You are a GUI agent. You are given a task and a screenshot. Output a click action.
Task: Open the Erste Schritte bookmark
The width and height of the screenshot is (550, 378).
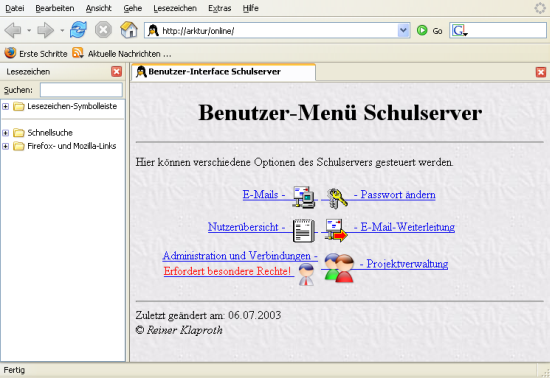click(43, 54)
